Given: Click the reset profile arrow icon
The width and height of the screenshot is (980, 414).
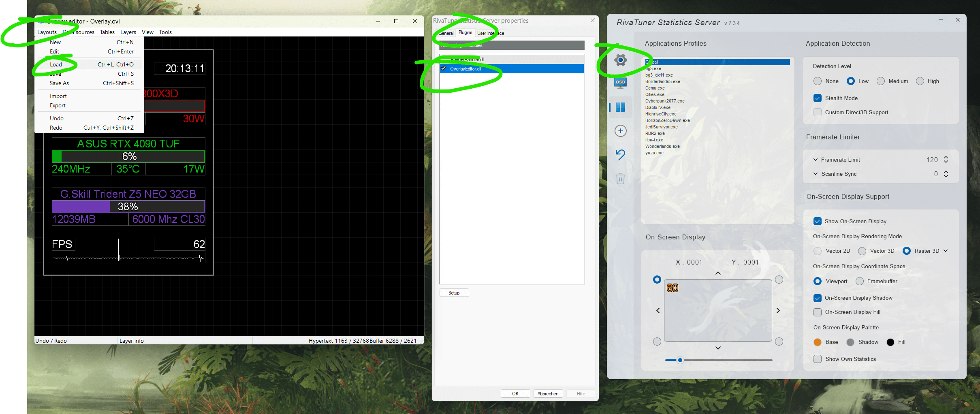Looking at the screenshot, I should click(620, 154).
